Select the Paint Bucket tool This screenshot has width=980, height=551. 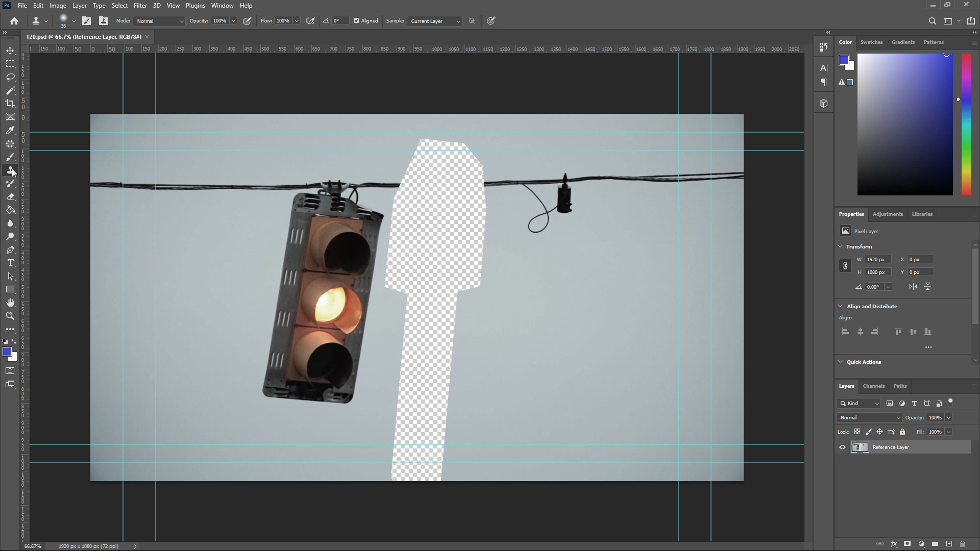10,210
